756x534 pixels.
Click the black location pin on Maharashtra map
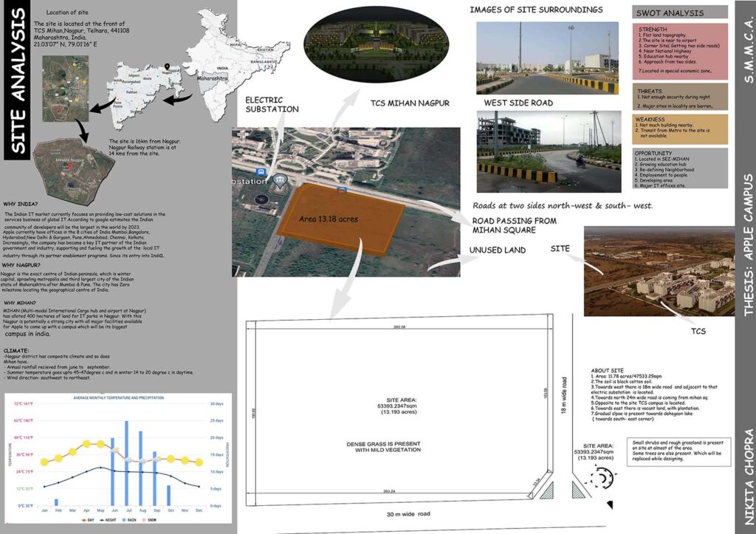(x=167, y=67)
